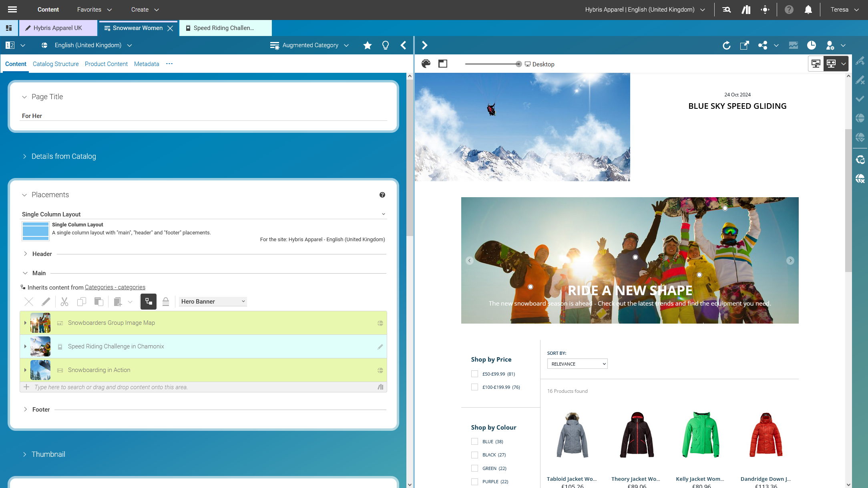Adjust the preview zoom slider
Screen dimensions: 868x488
[518, 64]
